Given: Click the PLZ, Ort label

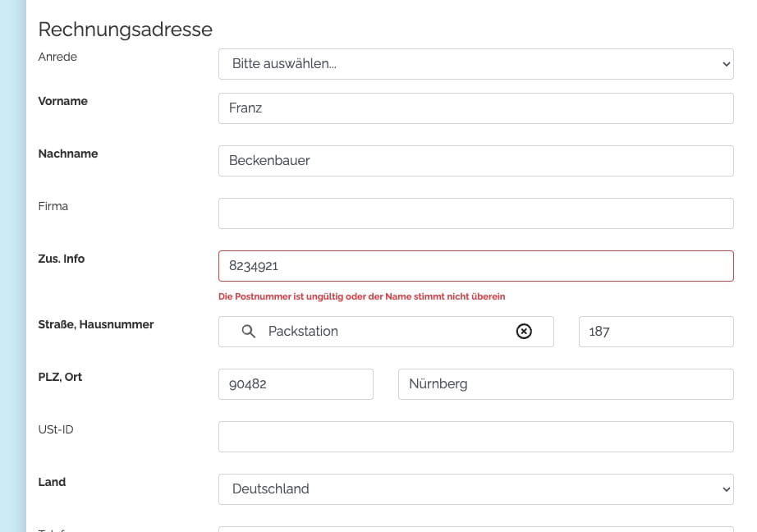Looking at the screenshot, I should point(60,377).
